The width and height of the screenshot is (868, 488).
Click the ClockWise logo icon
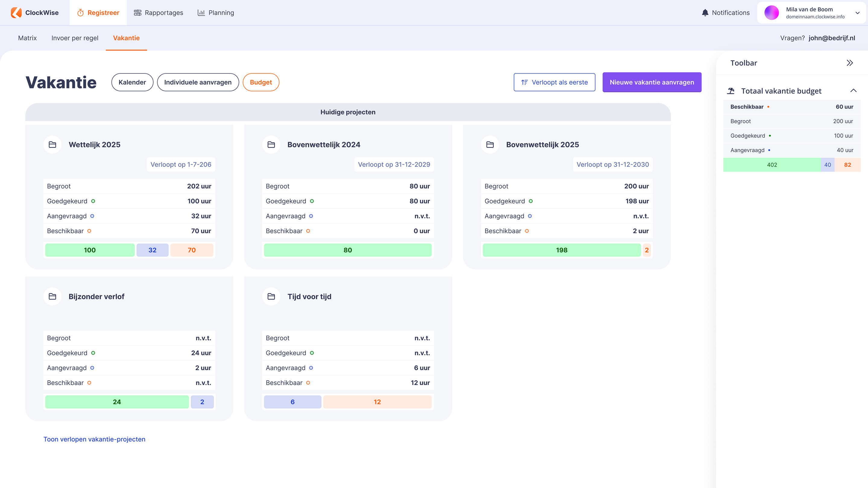[x=16, y=12]
